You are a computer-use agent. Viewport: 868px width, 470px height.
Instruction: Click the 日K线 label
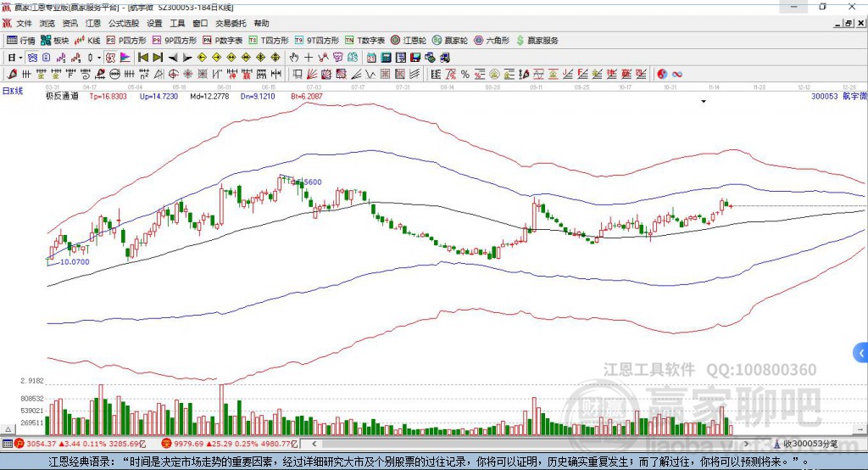pos(13,91)
